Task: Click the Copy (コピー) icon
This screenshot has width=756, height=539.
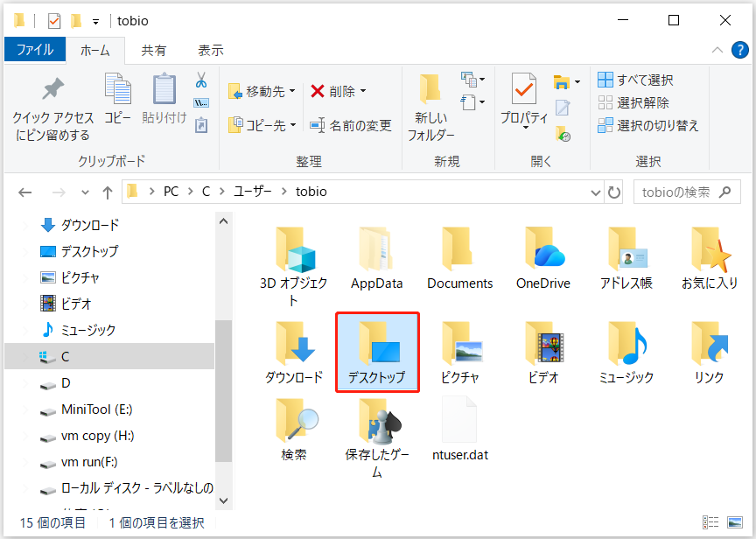Action: pos(118,90)
